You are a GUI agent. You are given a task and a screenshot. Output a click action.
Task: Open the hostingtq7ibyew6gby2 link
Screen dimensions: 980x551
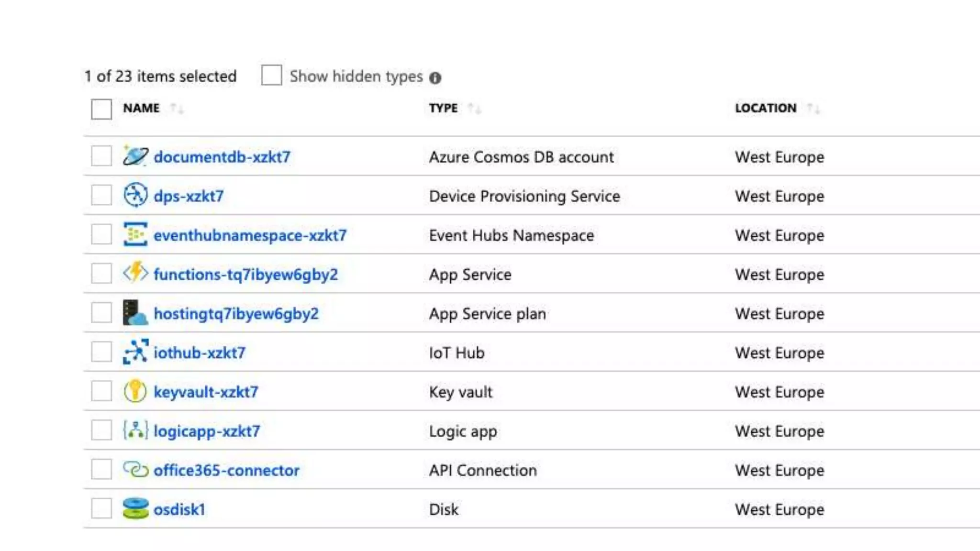(236, 314)
